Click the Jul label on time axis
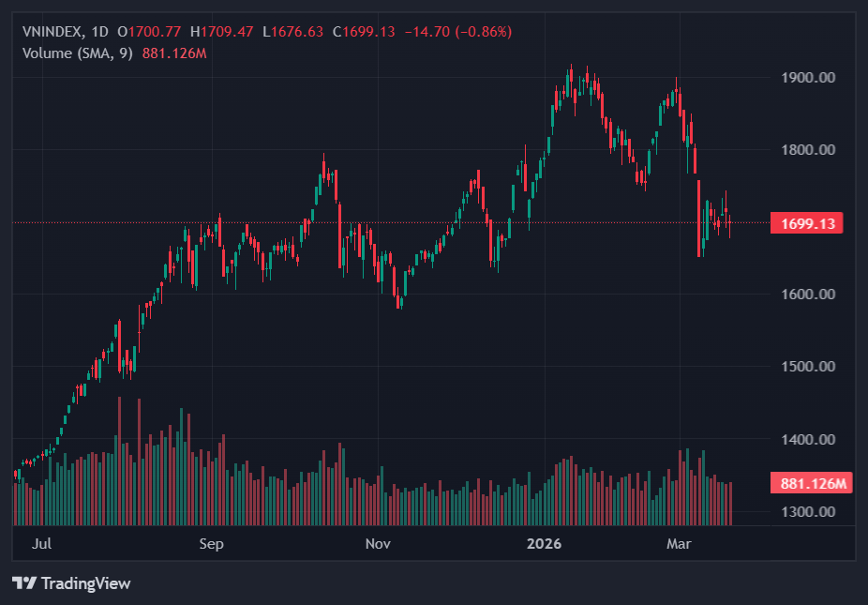The width and height of the screenshot is (868, 605). click(x=41, y=543)
